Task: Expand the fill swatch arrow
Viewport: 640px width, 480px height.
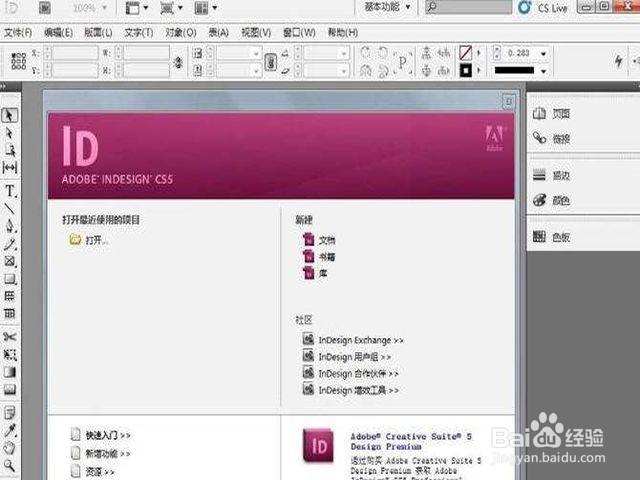Action: pos(479,53)
